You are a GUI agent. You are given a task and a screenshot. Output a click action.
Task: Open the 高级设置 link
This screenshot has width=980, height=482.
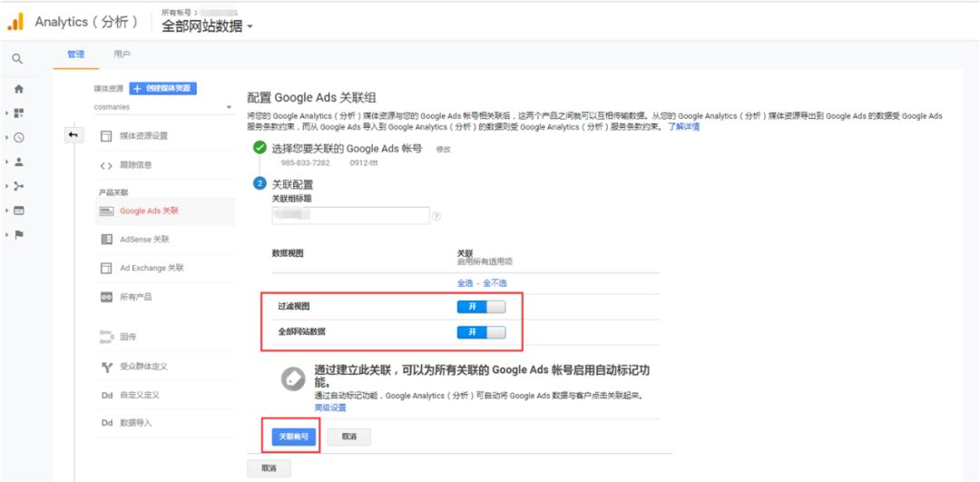coord(330,408)
